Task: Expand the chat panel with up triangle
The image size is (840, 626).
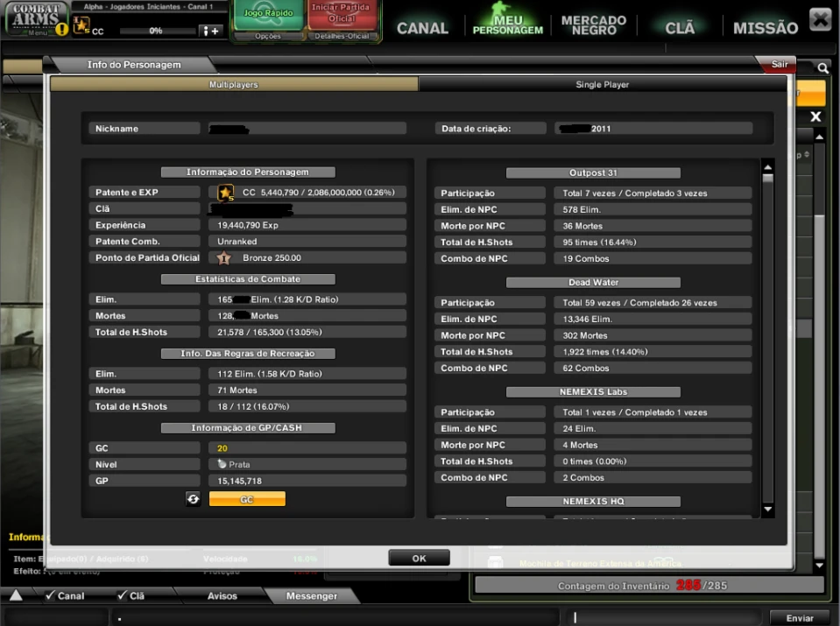Action: 16,595
